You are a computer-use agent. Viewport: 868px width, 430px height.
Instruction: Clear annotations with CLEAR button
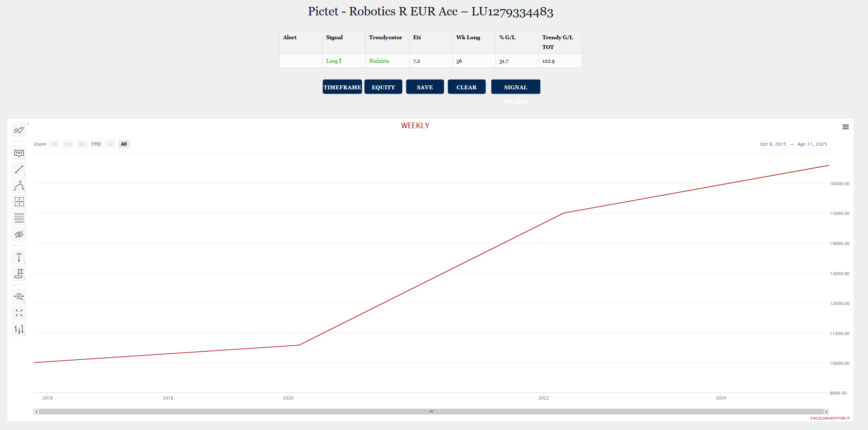467,87
